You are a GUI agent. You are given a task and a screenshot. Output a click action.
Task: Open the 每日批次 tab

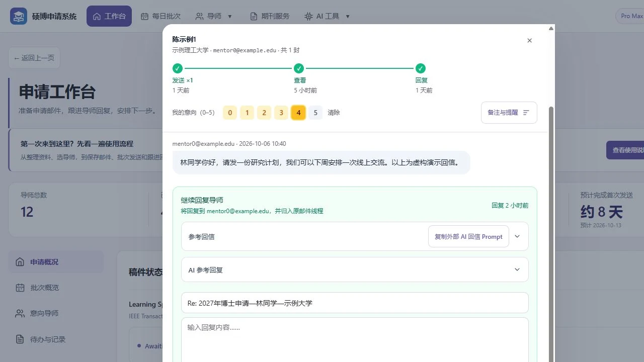pos(160,16)
